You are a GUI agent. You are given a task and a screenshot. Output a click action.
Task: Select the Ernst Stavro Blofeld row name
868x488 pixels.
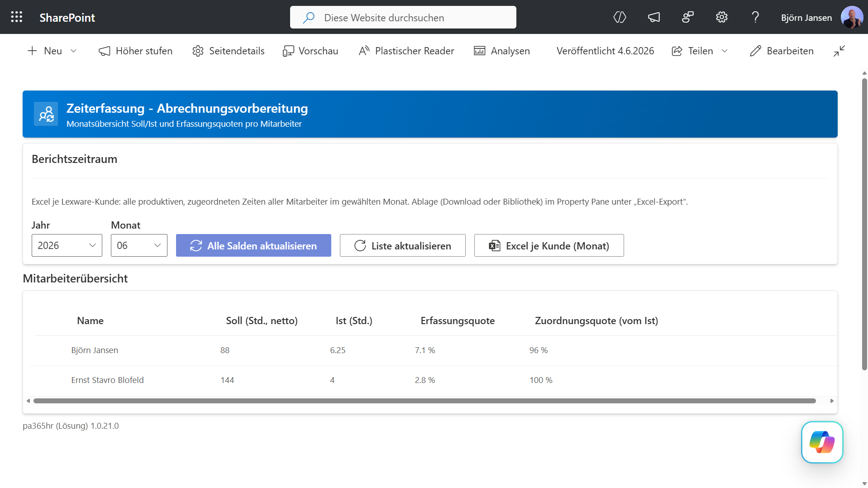coord(107,380)
